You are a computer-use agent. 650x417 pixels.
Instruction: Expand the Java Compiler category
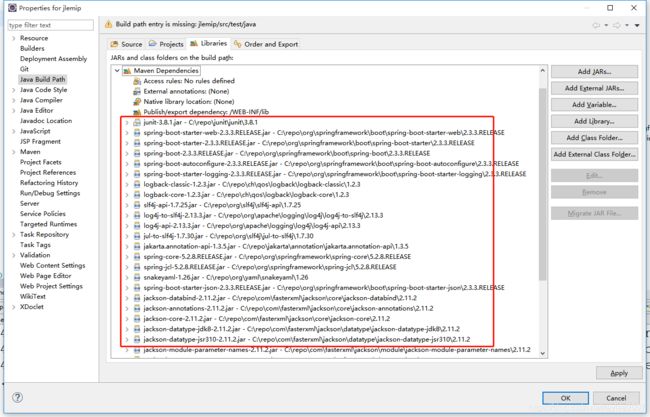click(14, 100)
